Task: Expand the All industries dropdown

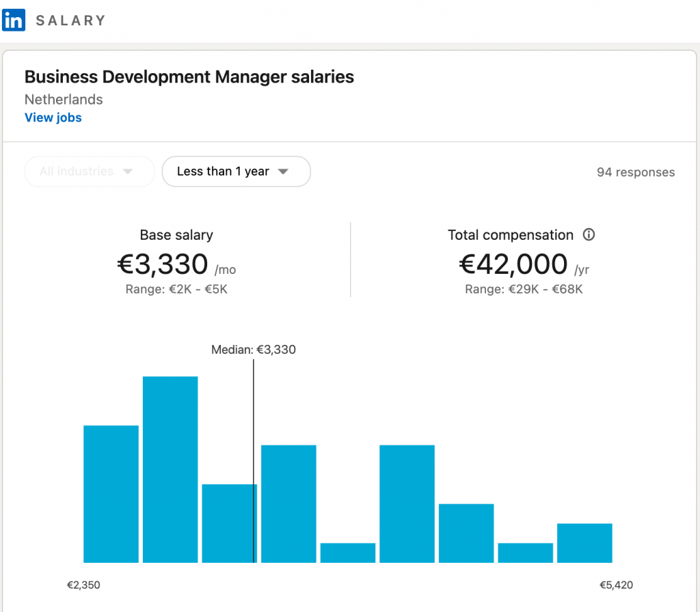Action: pyautogui.click(x=89, y=171)
